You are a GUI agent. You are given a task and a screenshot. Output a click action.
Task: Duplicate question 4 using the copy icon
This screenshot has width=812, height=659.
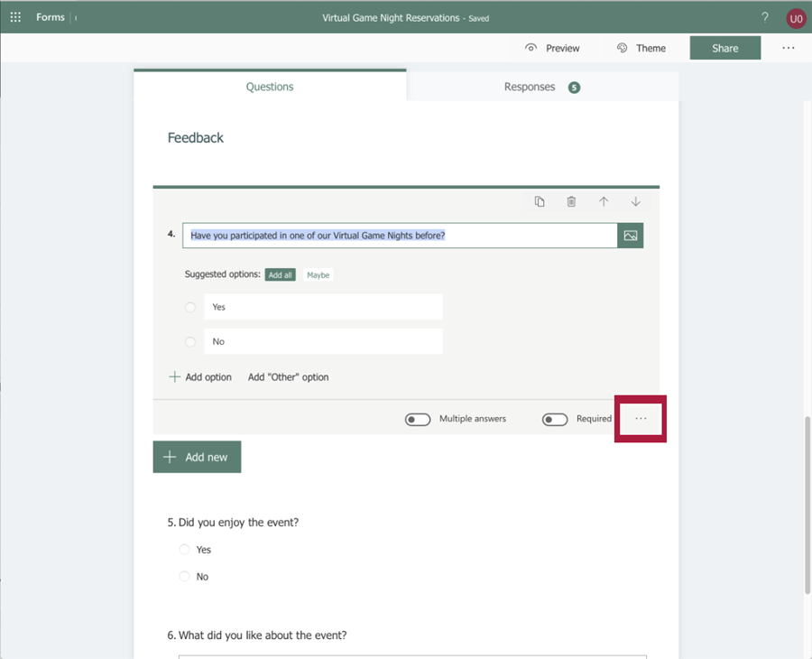[539, 201]
